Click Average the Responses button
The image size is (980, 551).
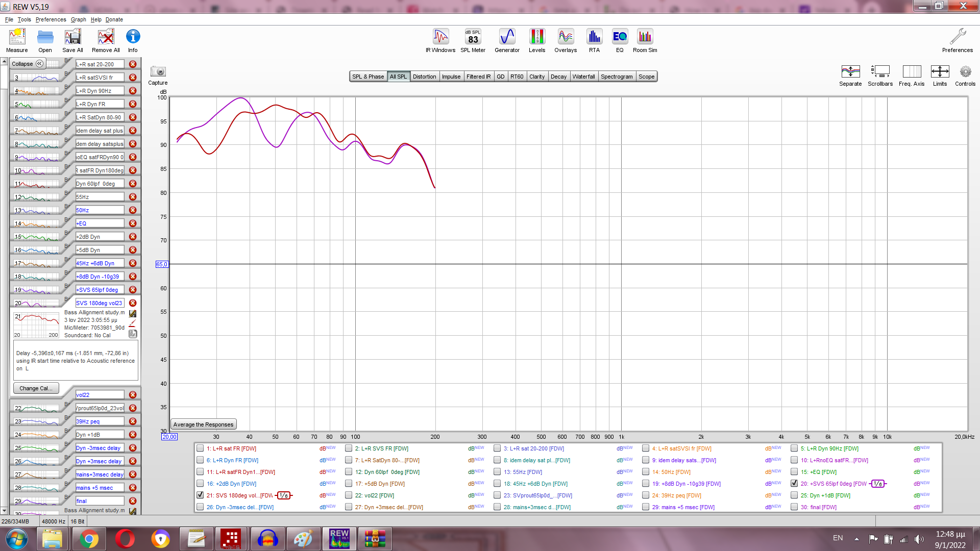tap(203, 424)
